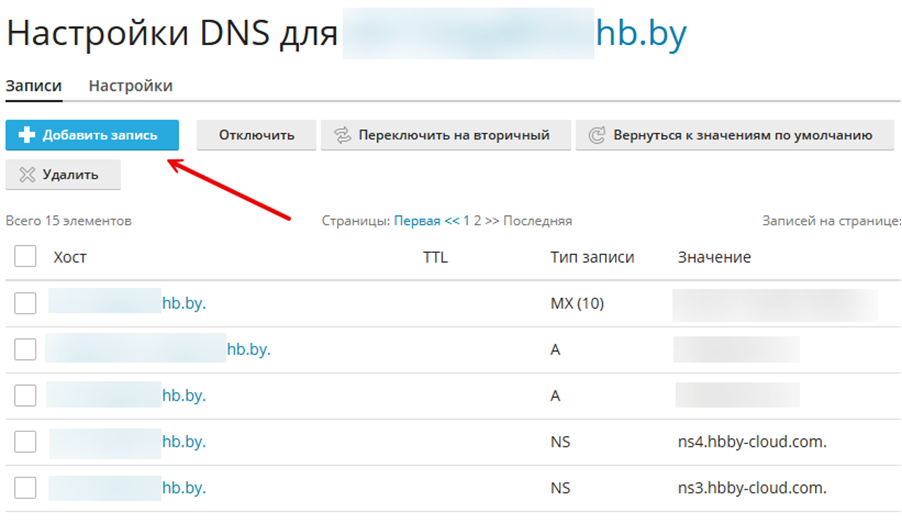This screenshot has height=523, width=902.
Task: Go to Первая page link
Action: [417, 221]
